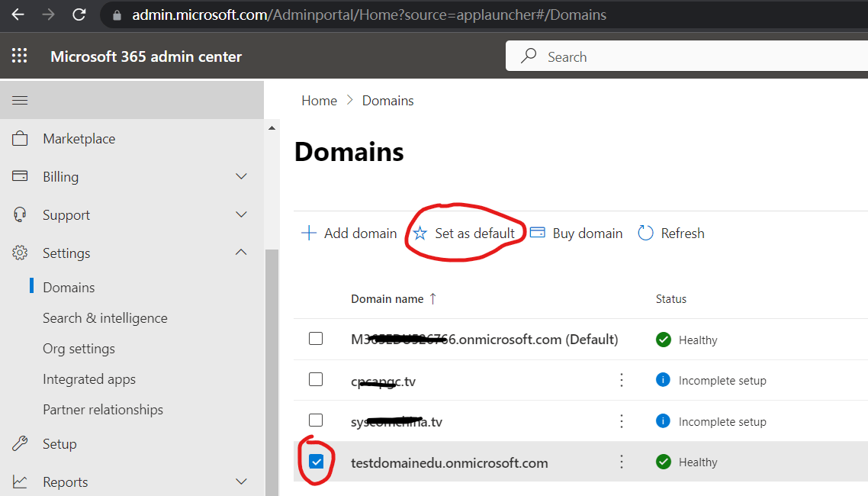The image size is (868, 496).
Task: Select checkbox for the cp...c.tv domain
Action: 316,379
